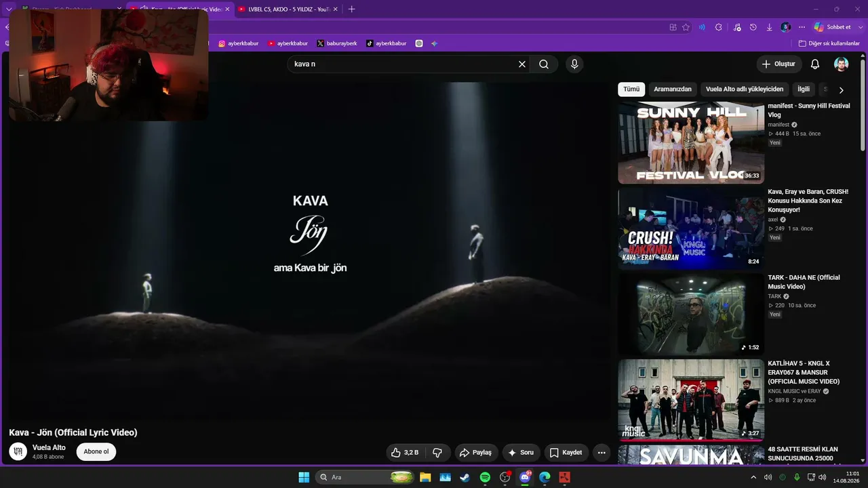The height and width of the screenshot is (488, 868).
Task: Open more actions for the video
Action: pyautogui.click(x=601, y=453)
